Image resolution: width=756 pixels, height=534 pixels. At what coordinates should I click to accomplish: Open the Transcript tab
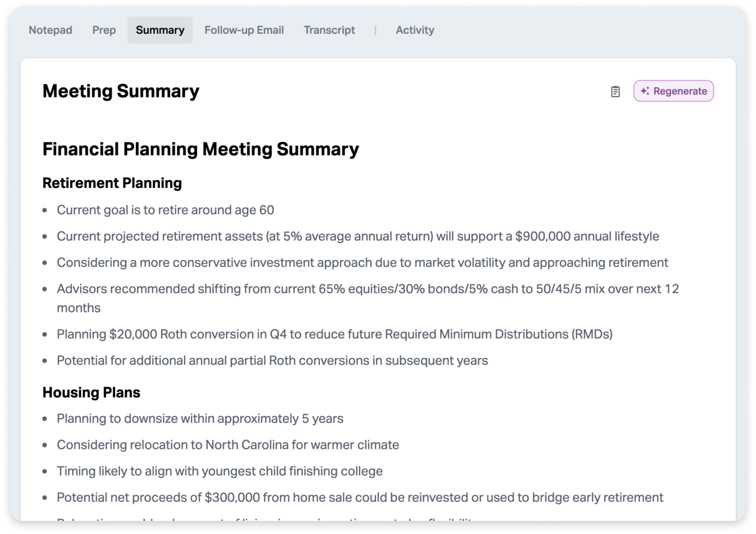tap(329, 30)
